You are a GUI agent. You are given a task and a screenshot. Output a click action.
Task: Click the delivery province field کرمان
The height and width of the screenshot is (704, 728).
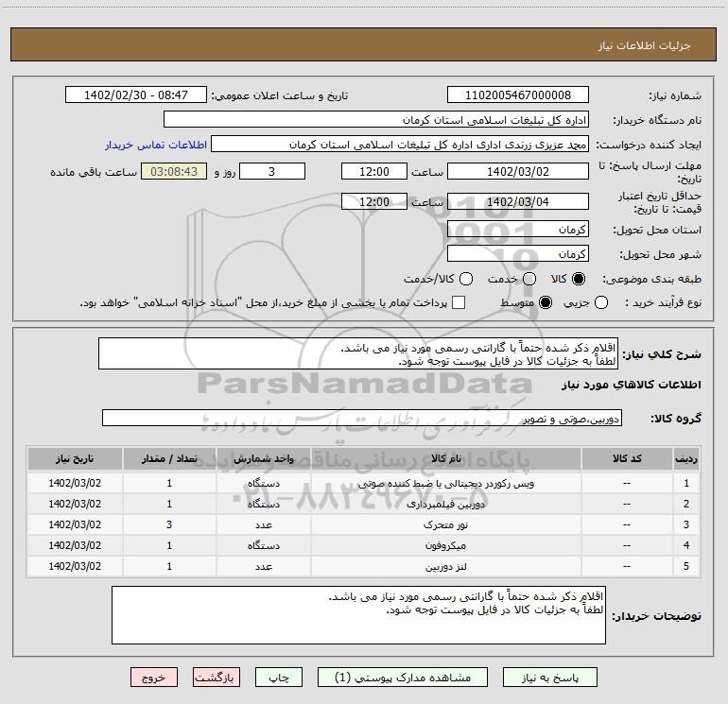tap(518, 230)
